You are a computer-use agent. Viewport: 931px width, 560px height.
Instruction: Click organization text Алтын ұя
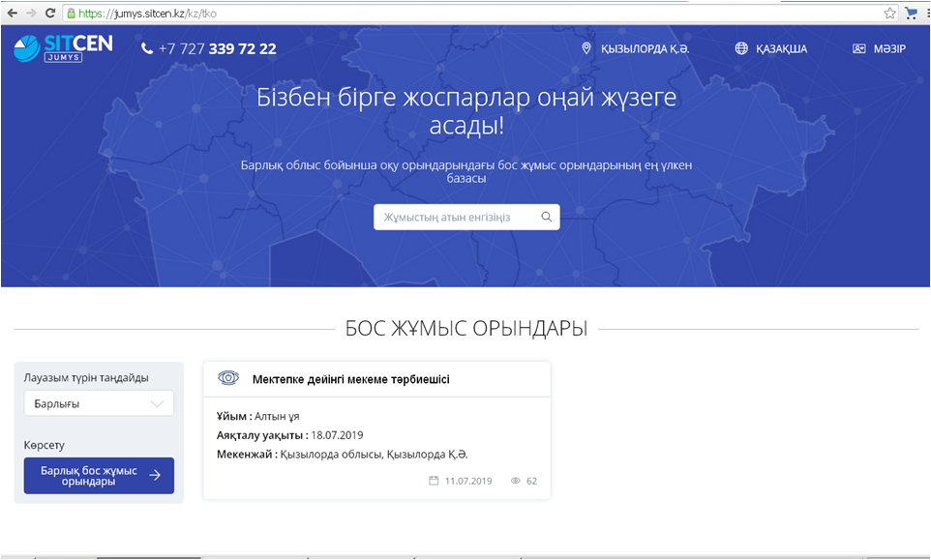tap(277, 417)
